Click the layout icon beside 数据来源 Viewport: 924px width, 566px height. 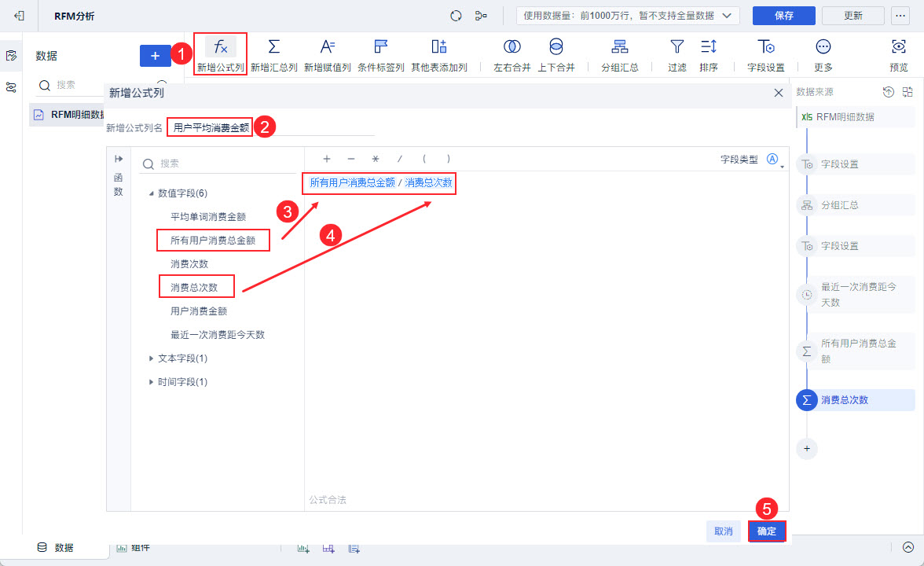[907, 91]
